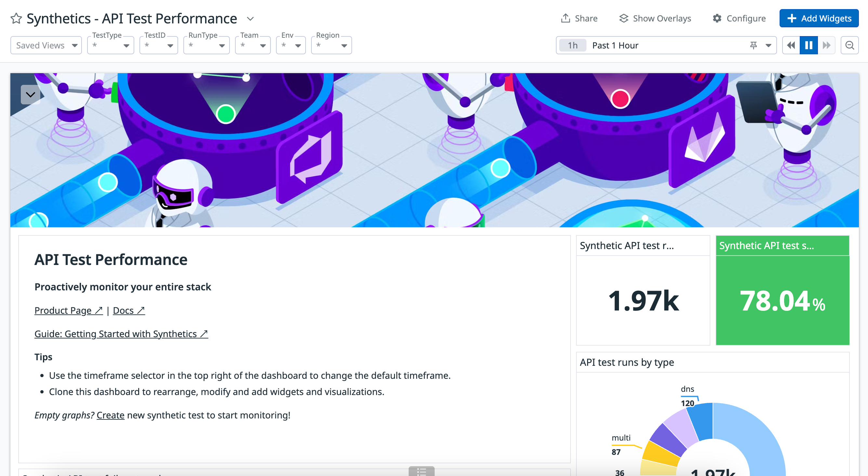Star the dashboard as favorite
Screen dimensions: 868x476
pyautogui.click(x=16, y=18)
